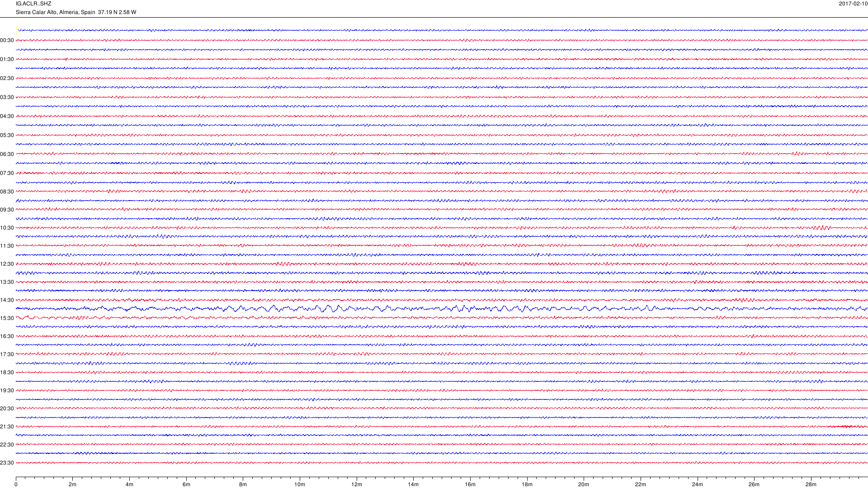The height and width of the screenshot is (488, 868).
Task: Click the yellow marker at first trace start
Action: pos(17,30)
